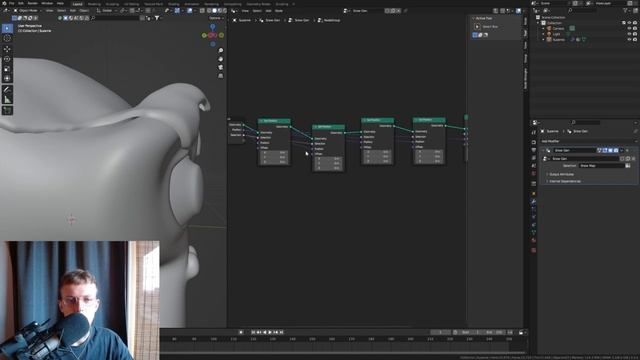This screenshot has width=640, height=360.
Task: Select the Annotate tool
Action: 7,89
